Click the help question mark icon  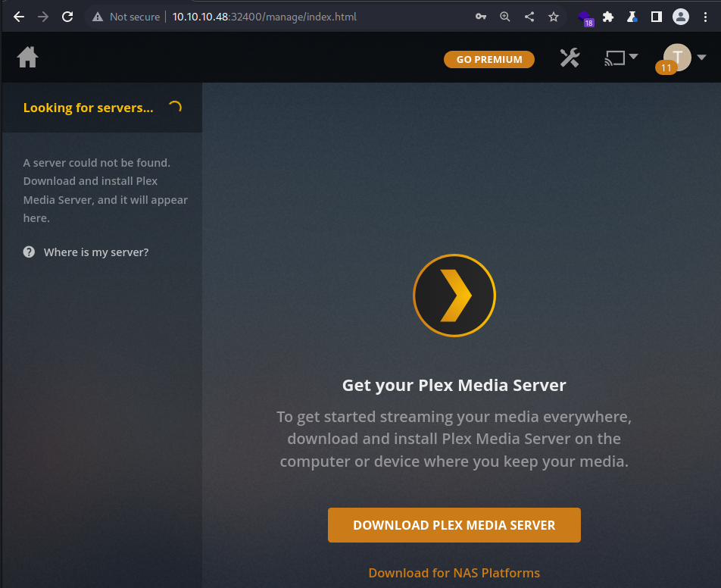29,252
